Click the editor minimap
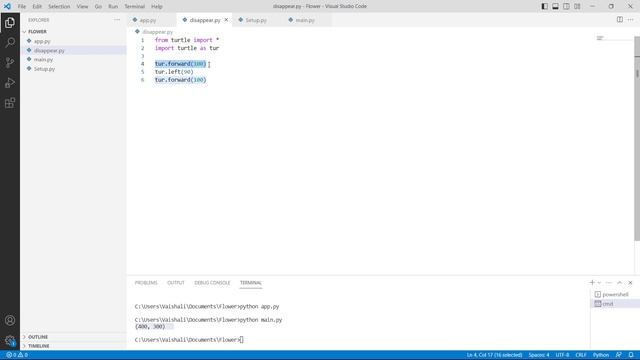Image resolution: width=640 pixels, height=360 pixels. [614, 38]
